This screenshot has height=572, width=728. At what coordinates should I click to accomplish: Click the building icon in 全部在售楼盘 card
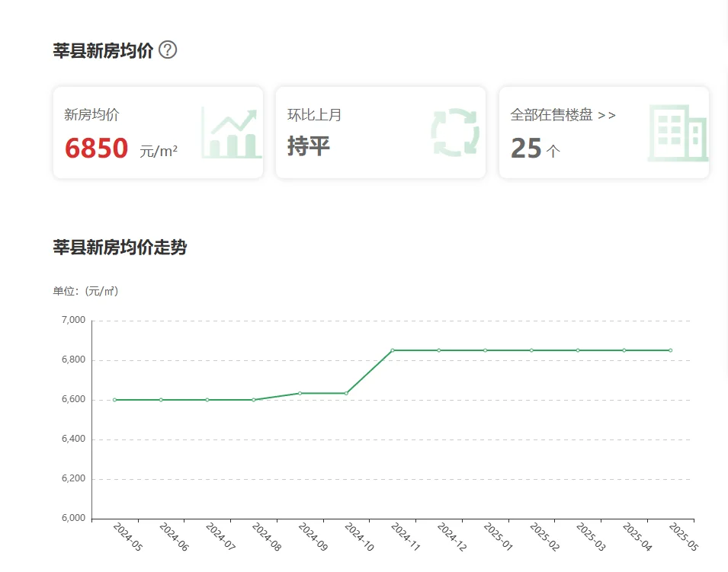[677, 133]
